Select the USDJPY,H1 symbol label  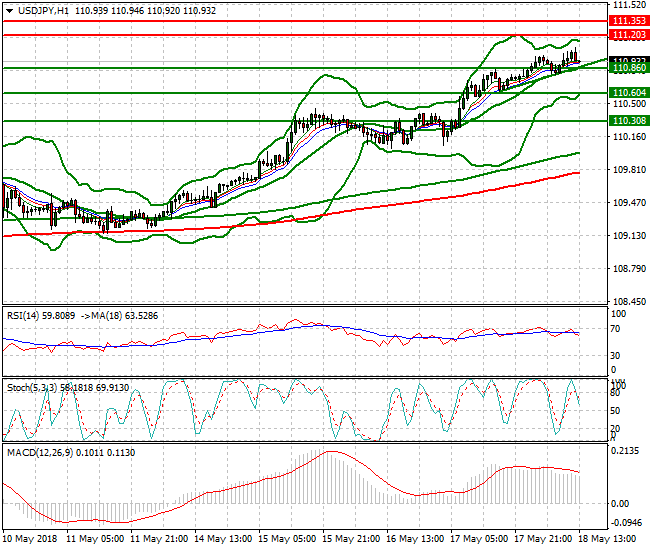43,11
